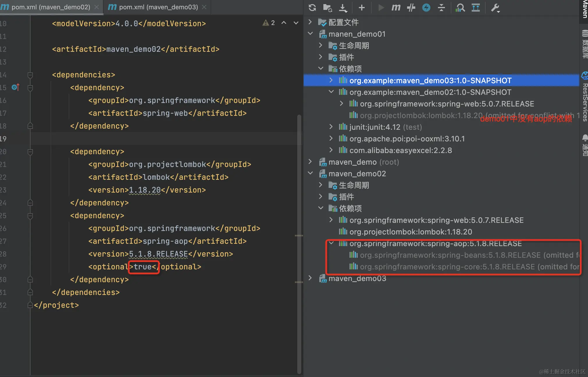
Task: Click Reload All Maven Projects icon
Action: 312,8
